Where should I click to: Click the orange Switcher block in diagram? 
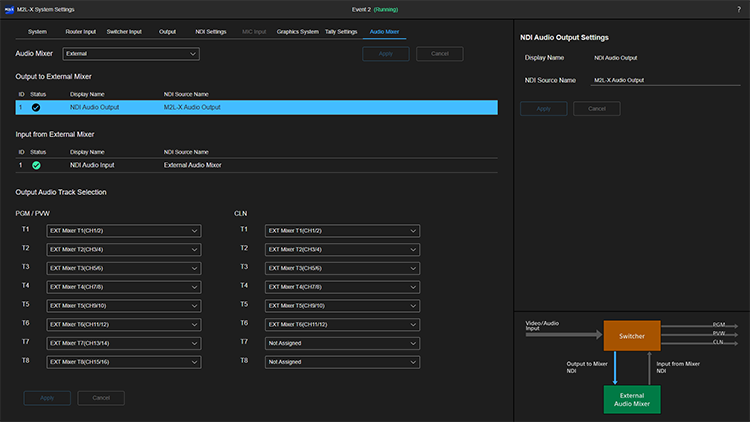coord(631,335)
